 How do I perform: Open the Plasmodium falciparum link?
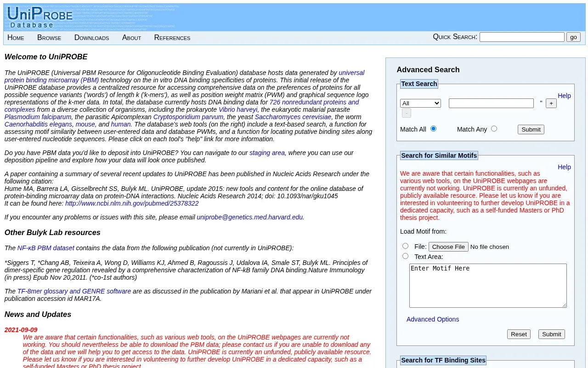(38, 117)
